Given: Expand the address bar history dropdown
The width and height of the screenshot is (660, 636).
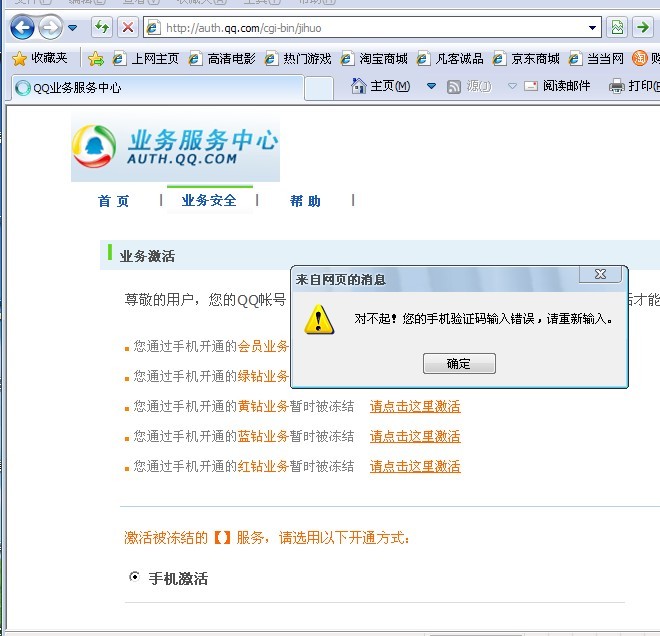Looking at the screenshot, I should tap(593, 28).
